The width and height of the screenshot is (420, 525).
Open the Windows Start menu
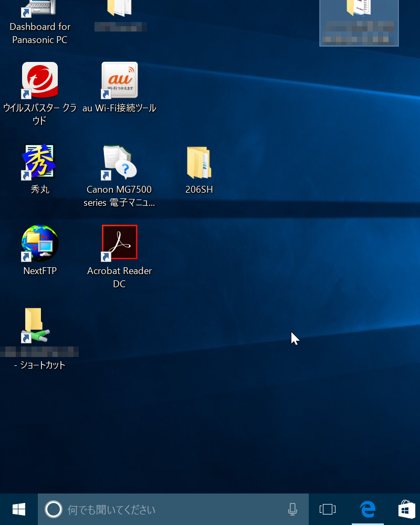click(x=19, y=510)
